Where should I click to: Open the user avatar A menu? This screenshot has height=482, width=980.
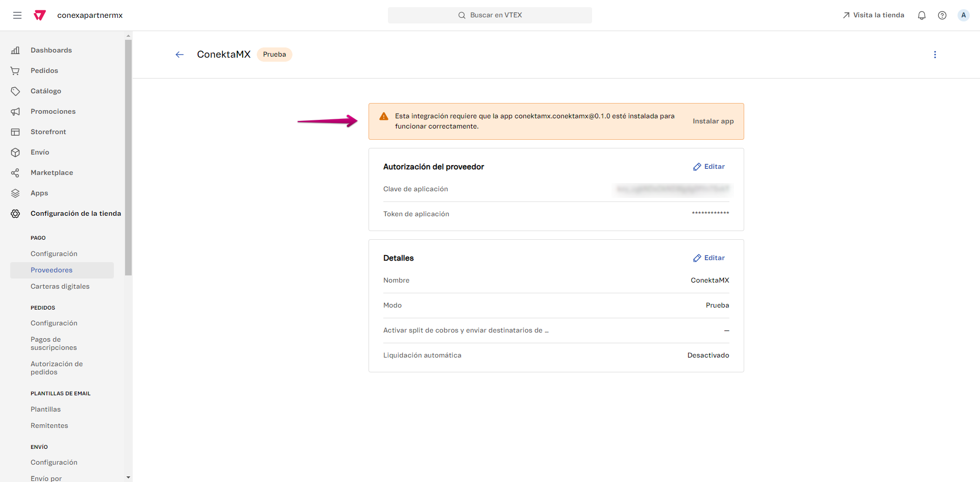coord(964,15)
